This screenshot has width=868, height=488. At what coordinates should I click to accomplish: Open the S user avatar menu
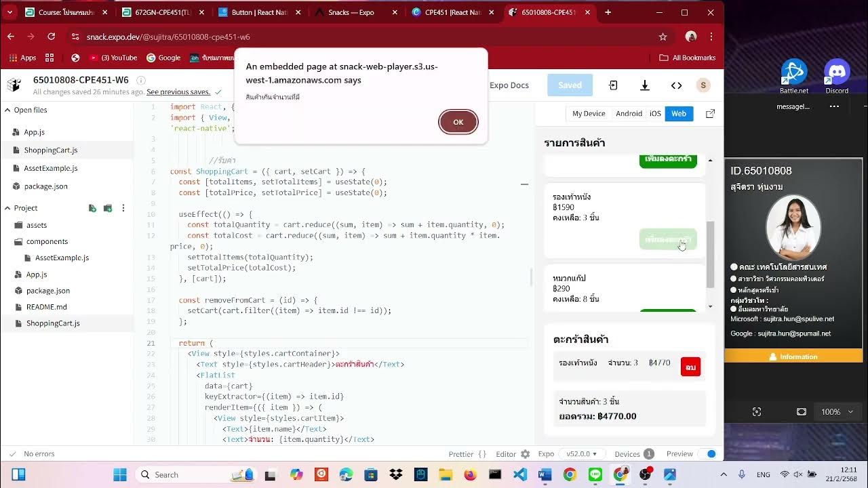pos(703,85)
